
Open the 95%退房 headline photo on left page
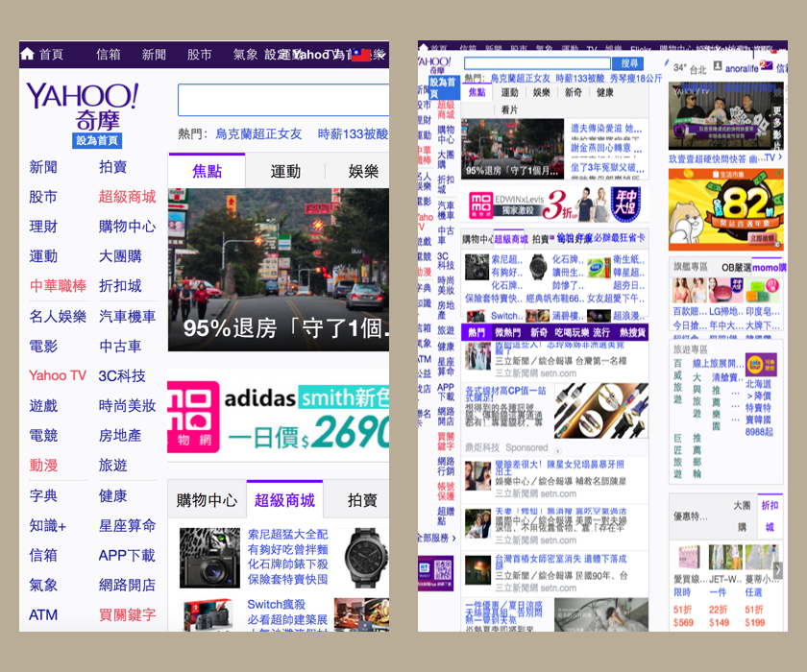[279, 270]
